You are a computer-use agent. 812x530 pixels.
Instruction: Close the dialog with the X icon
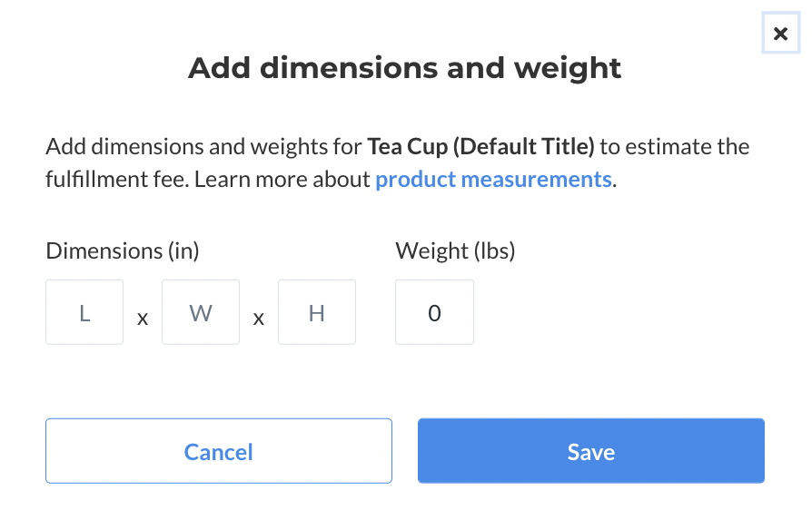coord(780,34)
